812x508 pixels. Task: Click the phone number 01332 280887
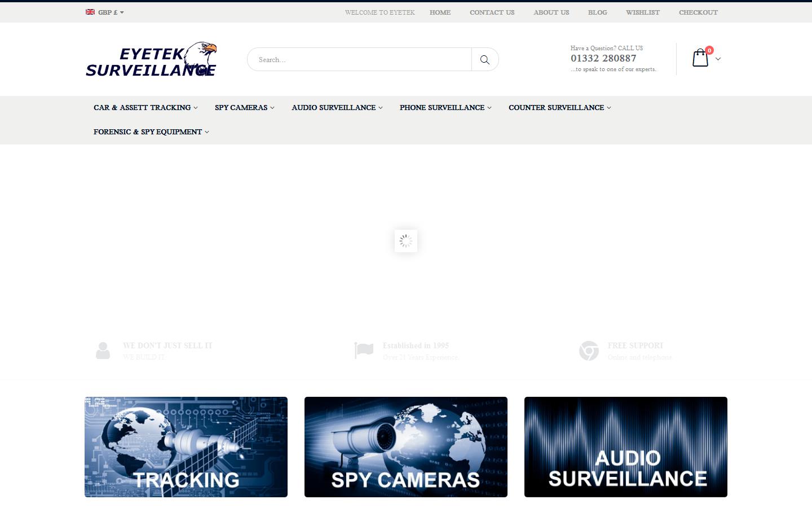coord(602,58)
